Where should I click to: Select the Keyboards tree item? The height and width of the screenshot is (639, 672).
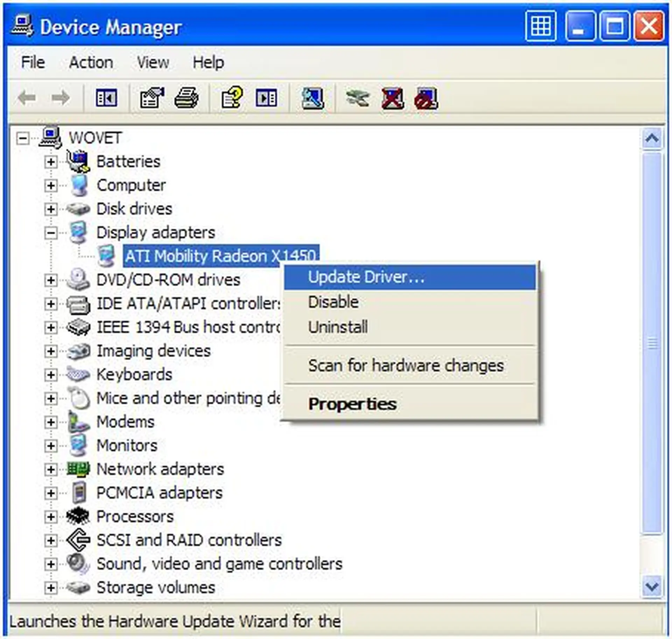(134, 375)
